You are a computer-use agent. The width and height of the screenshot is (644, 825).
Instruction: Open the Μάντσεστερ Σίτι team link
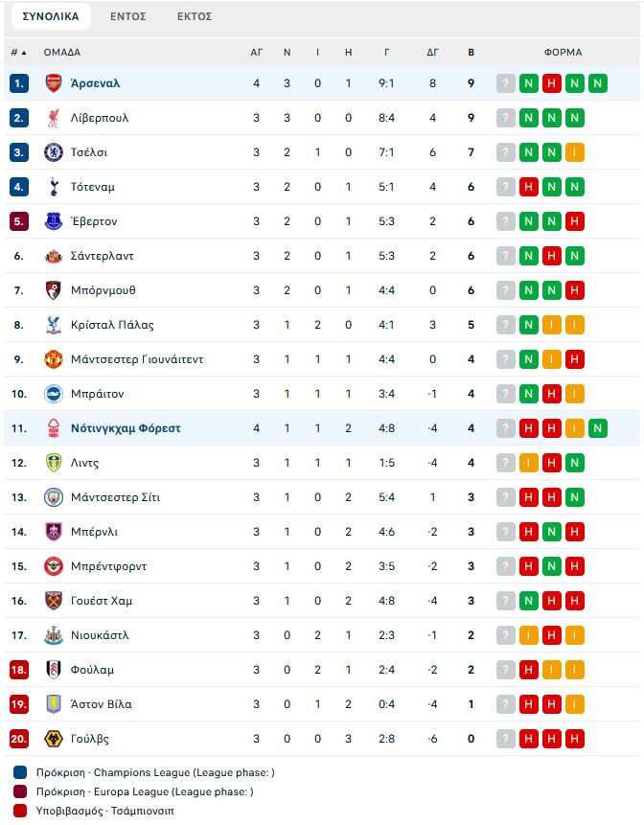pos(115,497)
